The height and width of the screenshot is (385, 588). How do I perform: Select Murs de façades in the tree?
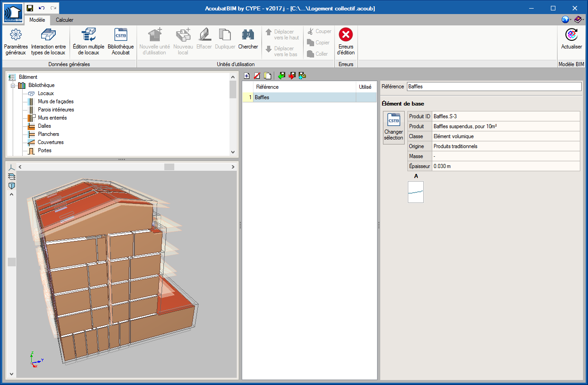click(x=56, y=101)
